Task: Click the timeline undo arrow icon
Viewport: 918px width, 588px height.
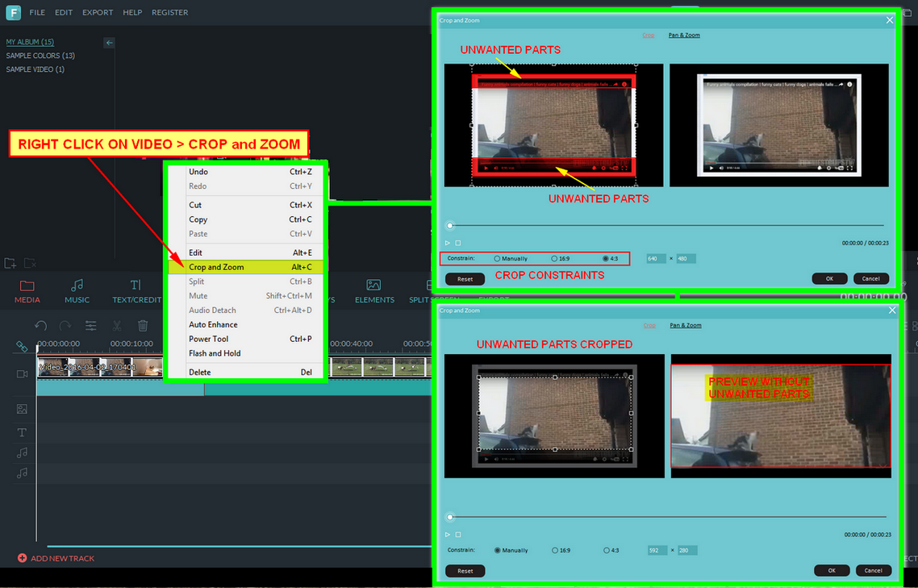Action: 40,326
